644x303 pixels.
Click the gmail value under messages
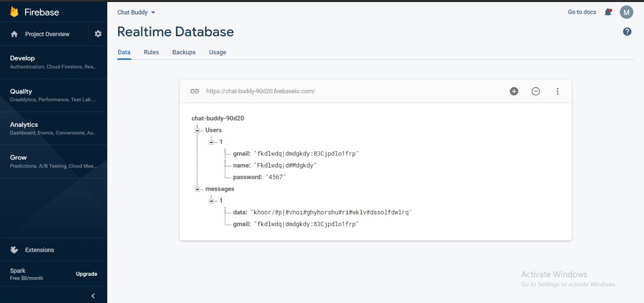pos(306,224)
